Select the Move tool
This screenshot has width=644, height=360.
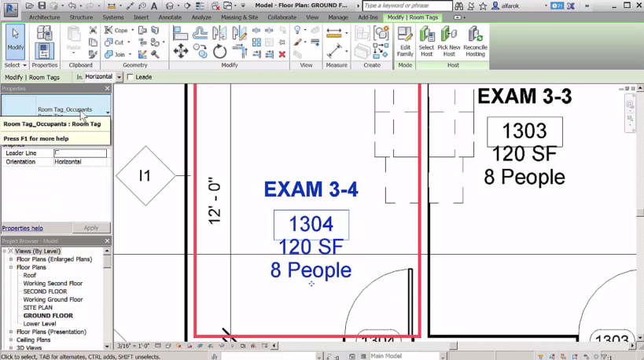[180, 51]
